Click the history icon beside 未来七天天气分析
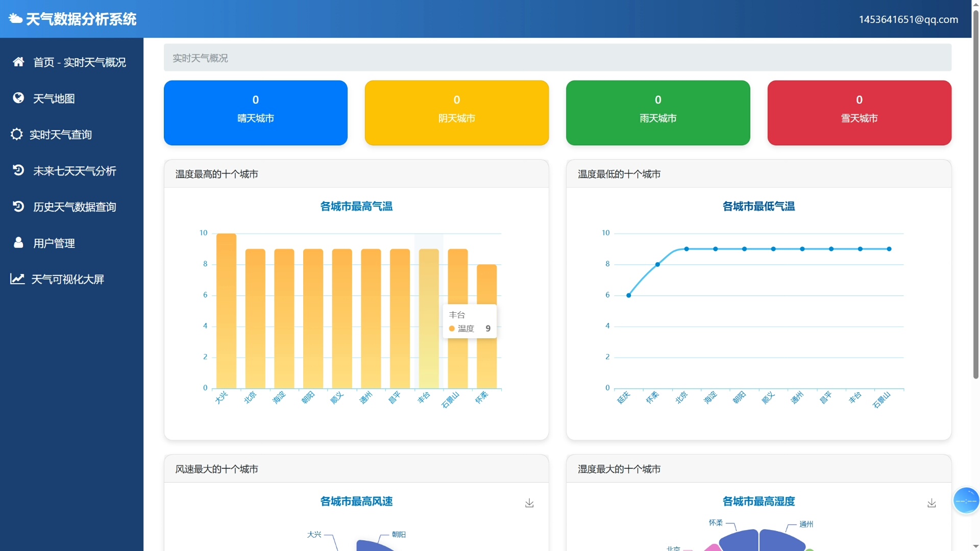Screen dimensions: 980x551 [18, 170]
